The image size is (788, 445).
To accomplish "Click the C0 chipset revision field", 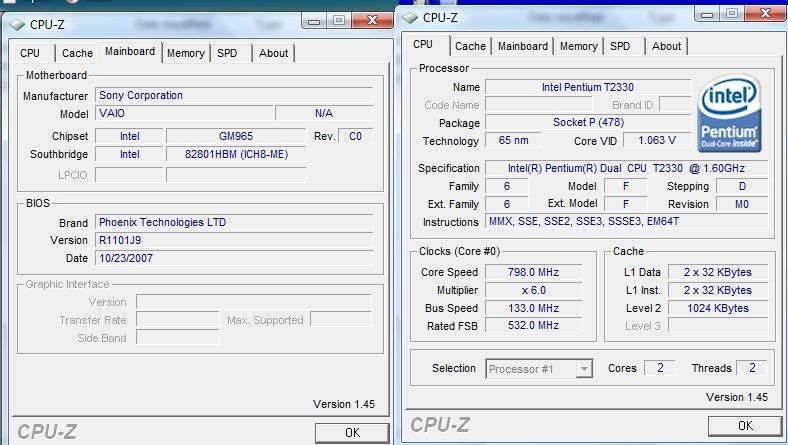I will coord(355,136).
